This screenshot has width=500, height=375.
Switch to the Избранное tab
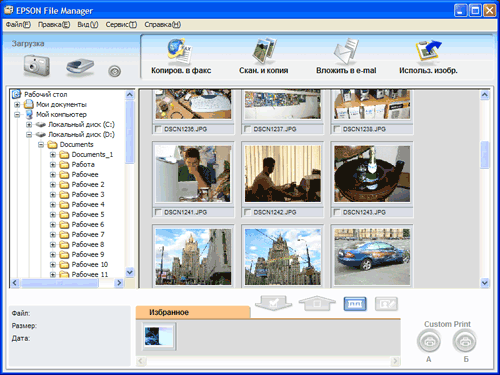coord(193,312)
